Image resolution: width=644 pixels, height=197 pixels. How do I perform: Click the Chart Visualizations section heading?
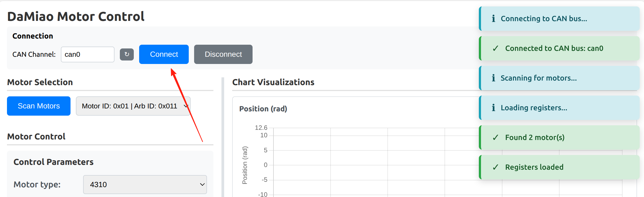click(273, 82)
